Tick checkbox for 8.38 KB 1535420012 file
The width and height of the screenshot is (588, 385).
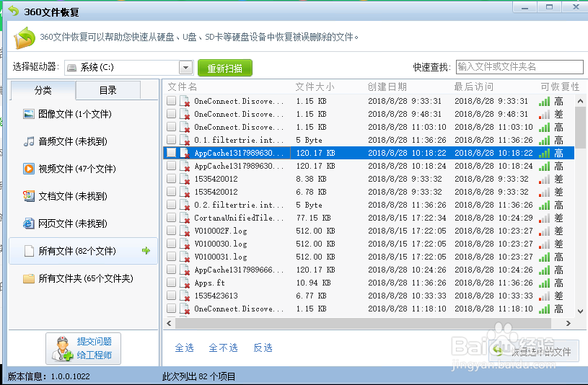click(172, 179)
